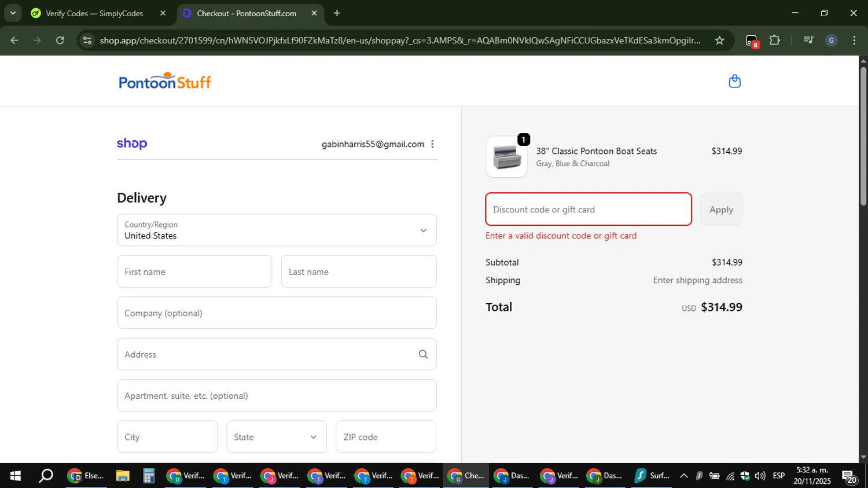Open a new browser tab

337,13
